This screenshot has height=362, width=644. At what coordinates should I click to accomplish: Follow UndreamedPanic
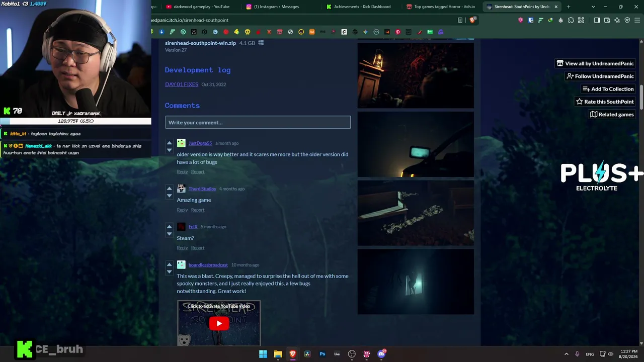[600, 76]
